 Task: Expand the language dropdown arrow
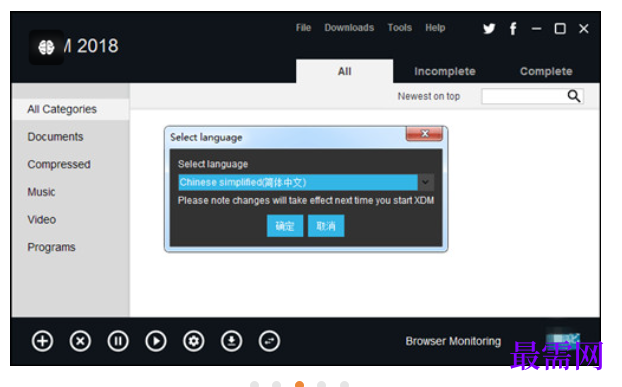pyautogui.click(x=426, y=182)
